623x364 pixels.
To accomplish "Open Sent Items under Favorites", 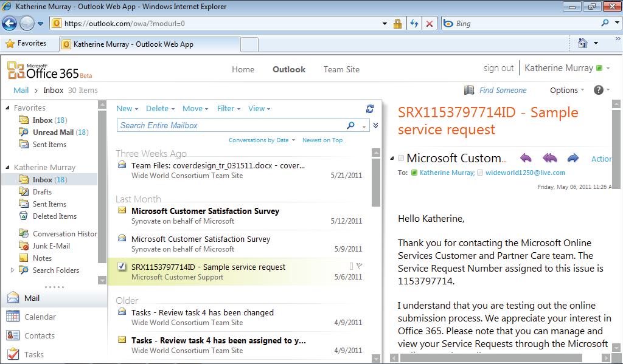I will (x=49, y=145).
